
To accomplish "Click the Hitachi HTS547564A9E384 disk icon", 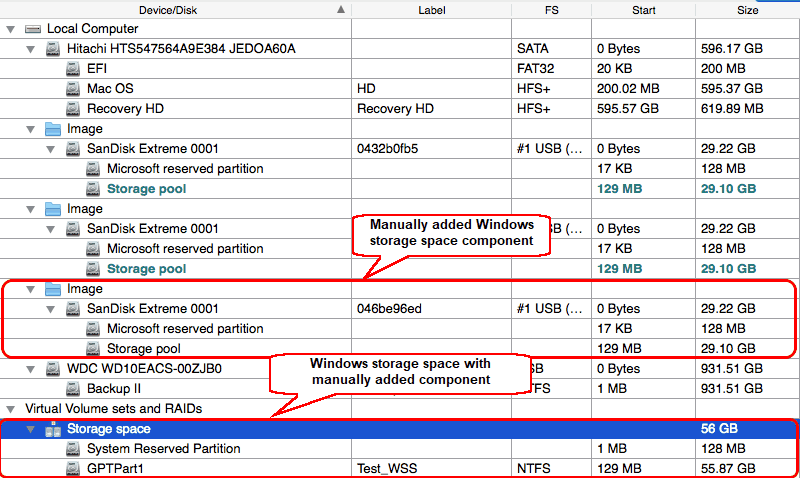I will tap(53, 49).
